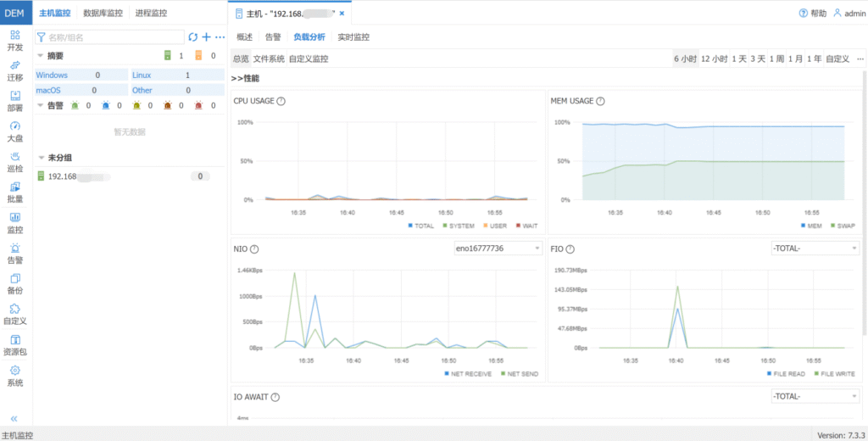Image resolution: width=868 pixels, height=441 pixels.
Task: Click the refresh icon beside search box
Action: [x=192, y=37]
